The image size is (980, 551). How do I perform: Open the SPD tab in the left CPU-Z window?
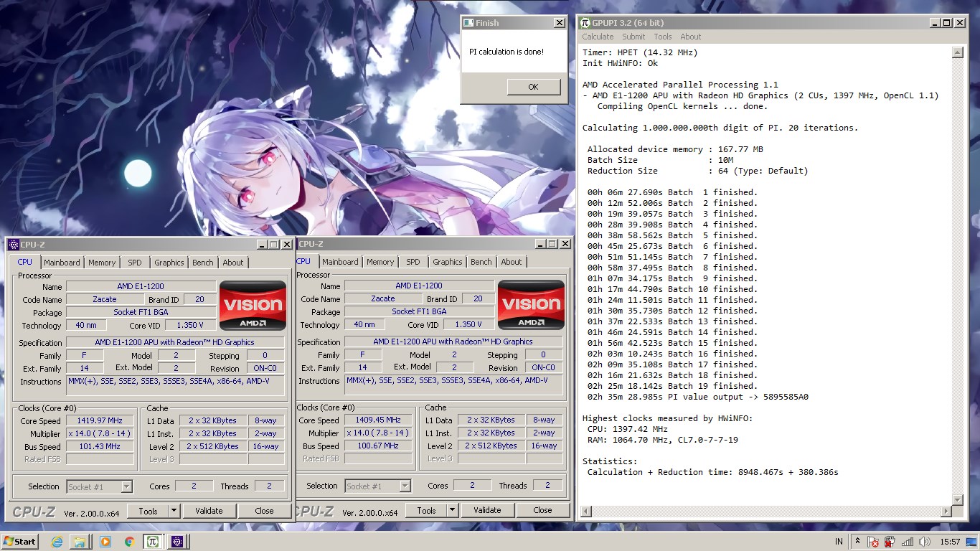pyautogui.click(x=135, y=263)
